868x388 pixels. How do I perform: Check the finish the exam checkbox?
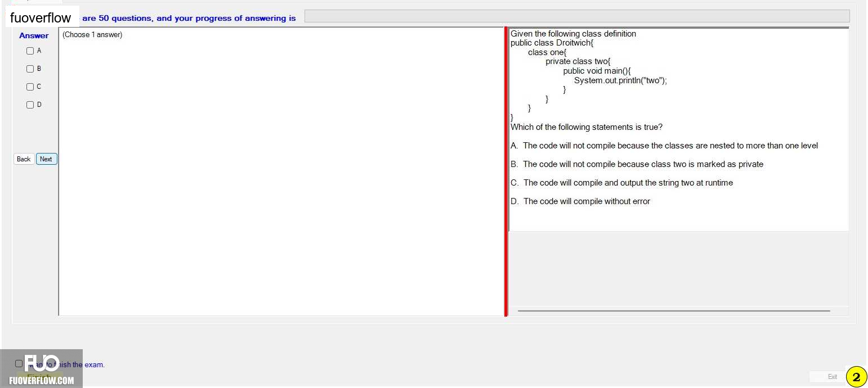[19, 364]
